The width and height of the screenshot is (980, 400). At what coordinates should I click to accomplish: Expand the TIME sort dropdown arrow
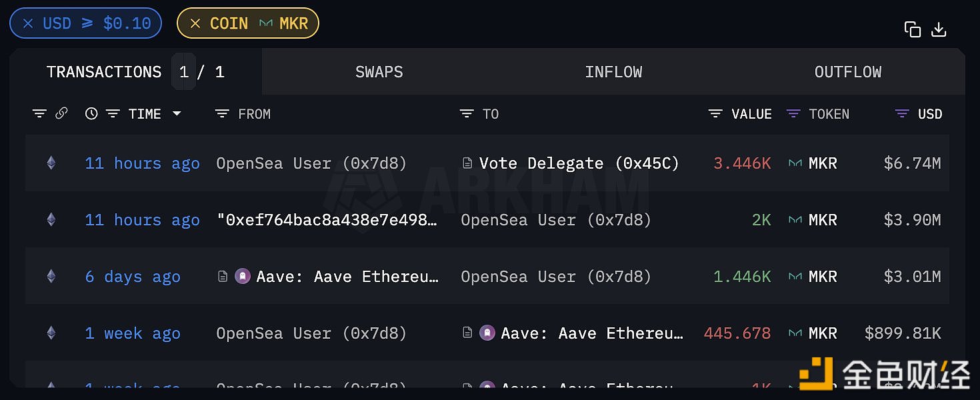(177, 114)
